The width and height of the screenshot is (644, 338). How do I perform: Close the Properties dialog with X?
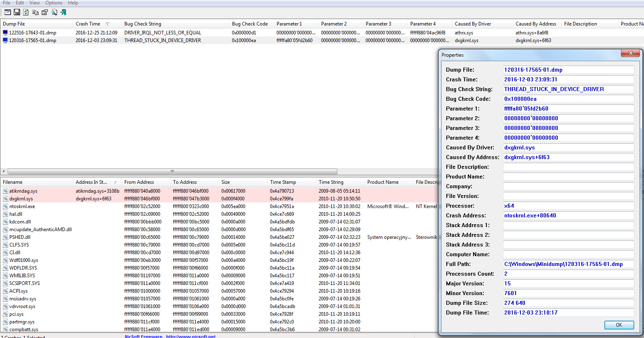point(630,53)
